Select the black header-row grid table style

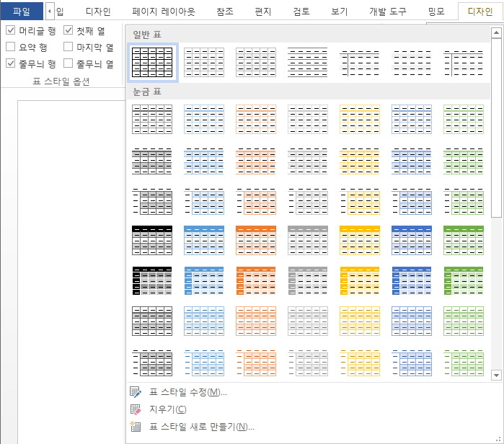[x=152, y=240]
